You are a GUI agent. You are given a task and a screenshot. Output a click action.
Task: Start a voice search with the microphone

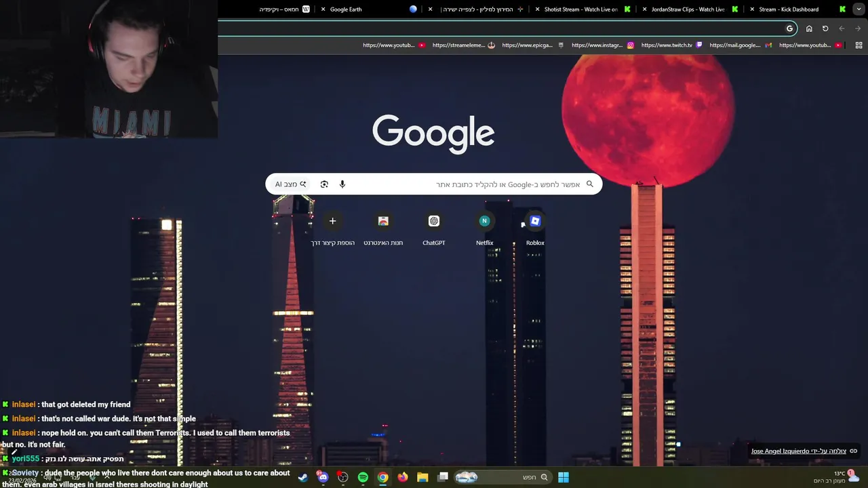(x=342, y=184)
